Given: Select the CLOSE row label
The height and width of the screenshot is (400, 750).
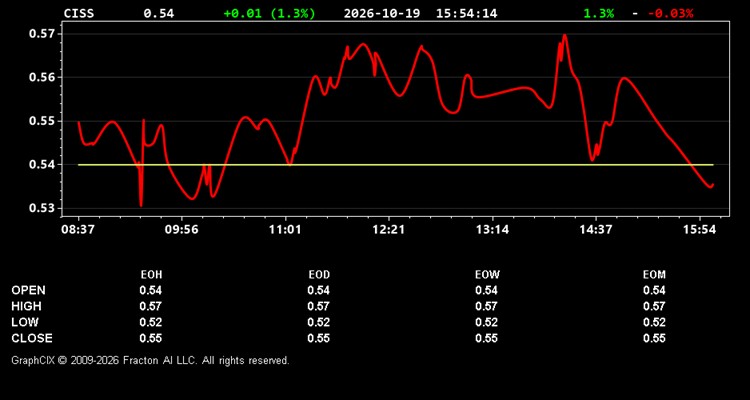Looking at the screenshot, I should [x=32, y=338].
